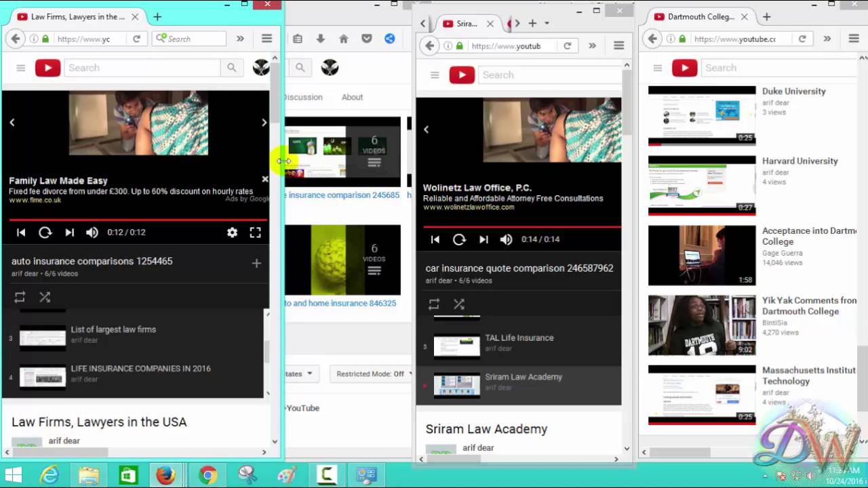
Task: Open account avatar in Law Firms window
Action: tap(261, 68)
